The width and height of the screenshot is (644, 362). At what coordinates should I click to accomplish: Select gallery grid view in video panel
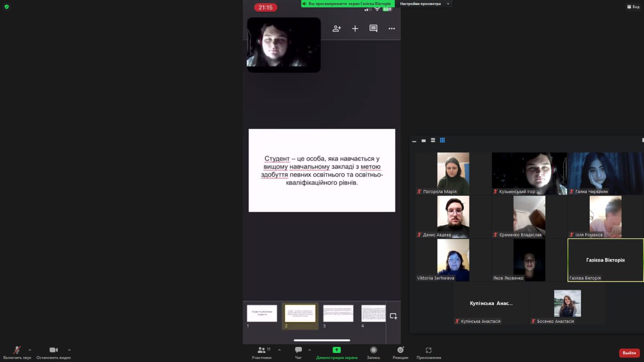443,140
